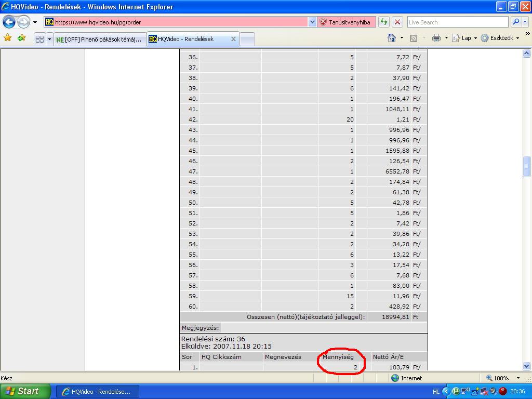The width and height of the screenshot is (532, 399).
Task: Open the Quick Tabs grid view
Action: (x=39, y=39)
